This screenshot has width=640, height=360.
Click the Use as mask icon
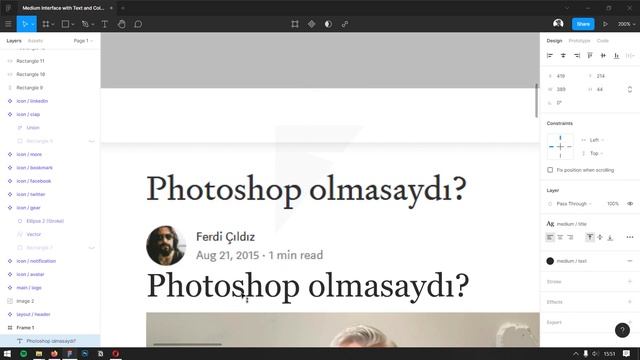(328, 24)
